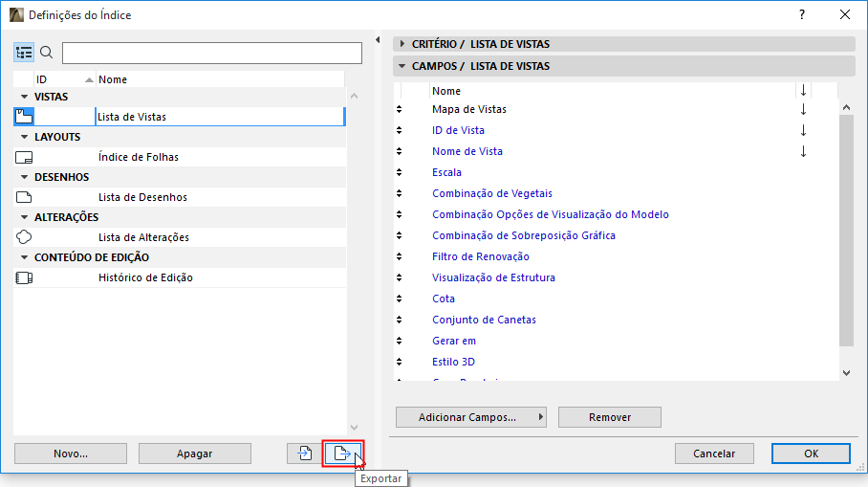Select the Conjunto de Canetas field

[484, 320]
